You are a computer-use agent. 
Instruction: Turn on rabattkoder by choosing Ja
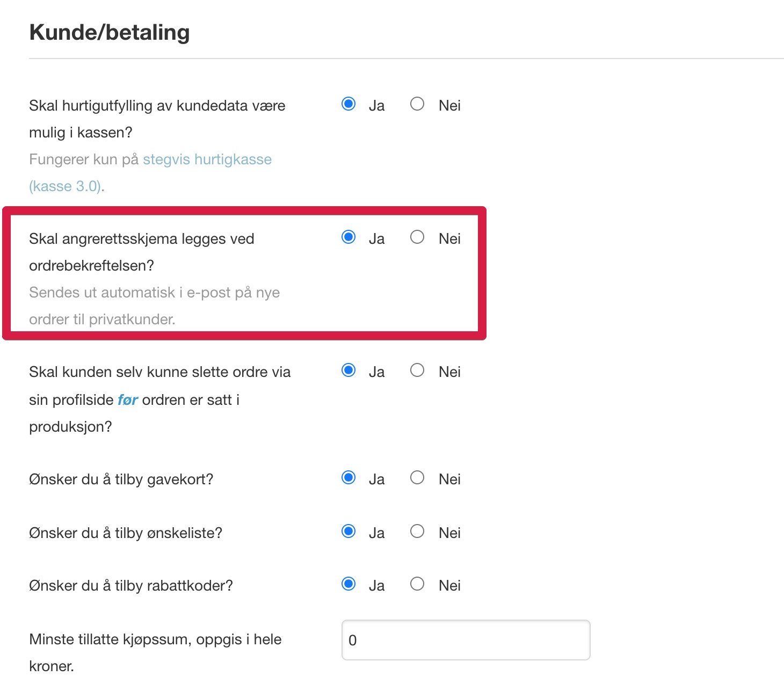tap(349, 584)
